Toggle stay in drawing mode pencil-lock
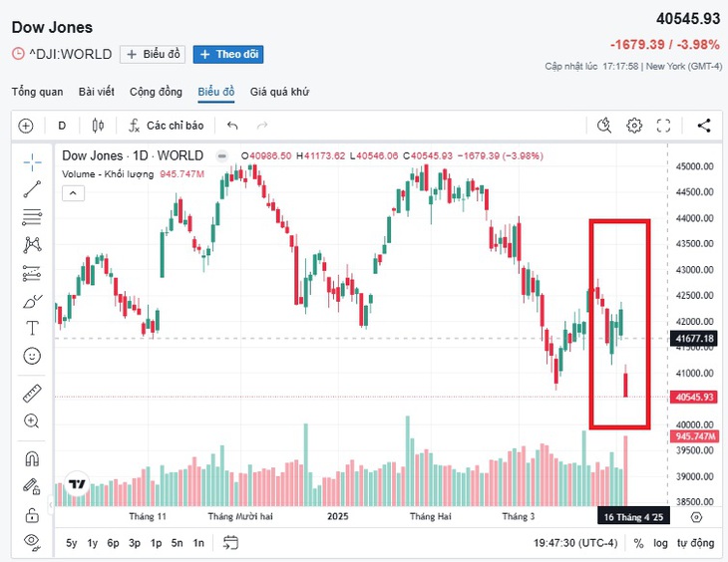The width and height of the screenshot is (728, 562). [x=32, y=486]
